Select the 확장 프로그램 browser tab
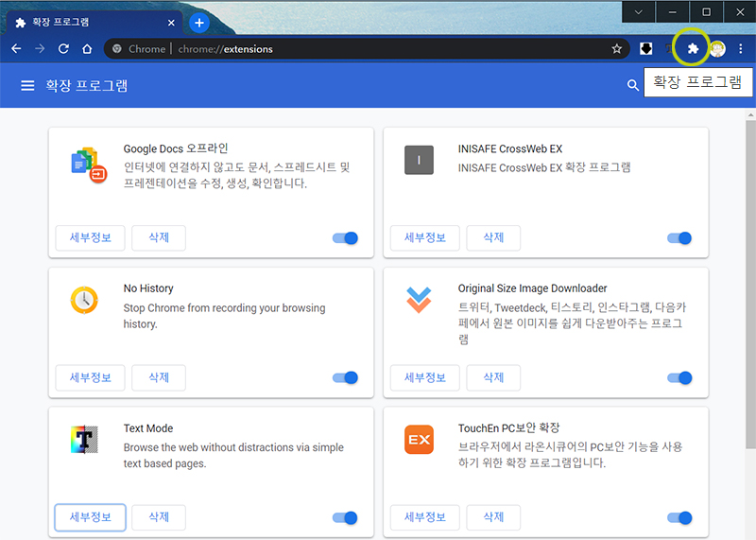756x540 pixels. coord(94,23)
